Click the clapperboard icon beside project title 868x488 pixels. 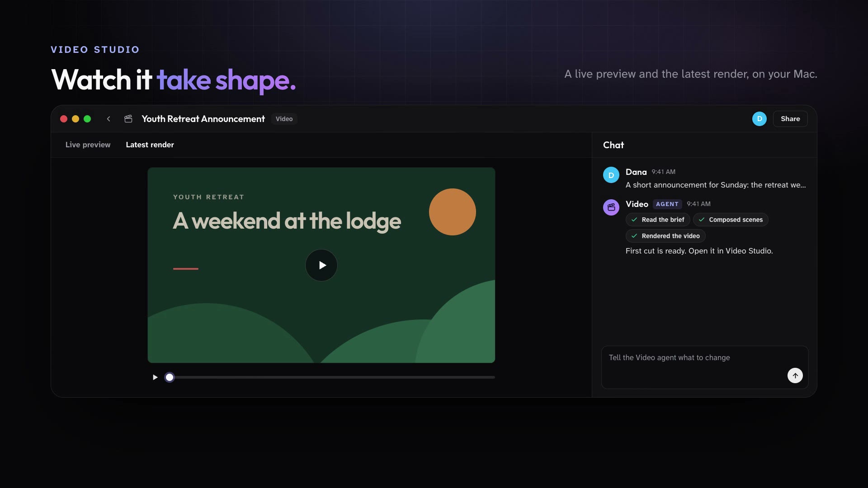[x=128, y=119]
